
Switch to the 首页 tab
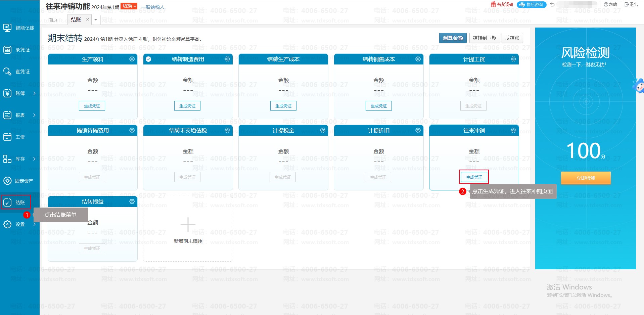click(53, 20)
